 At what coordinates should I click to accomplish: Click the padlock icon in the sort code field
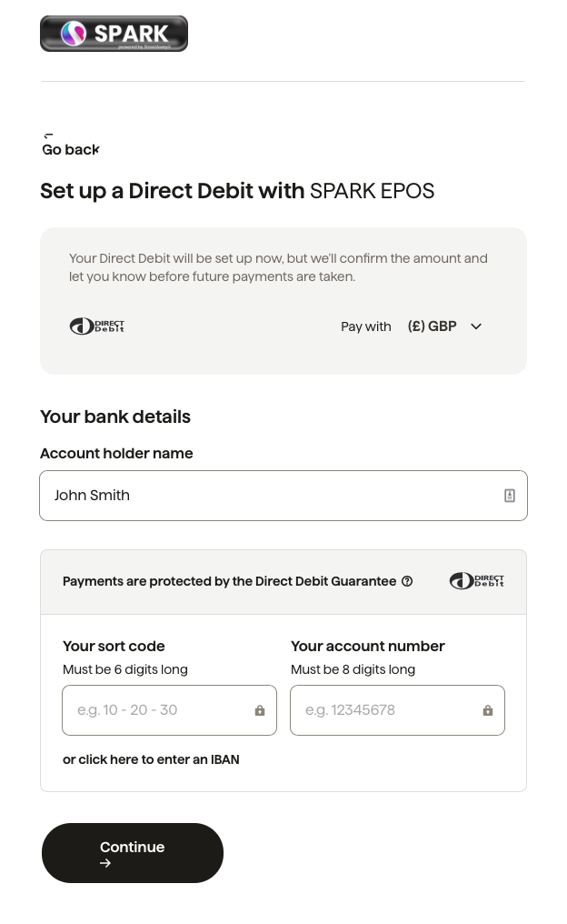[x=260, y=710]
